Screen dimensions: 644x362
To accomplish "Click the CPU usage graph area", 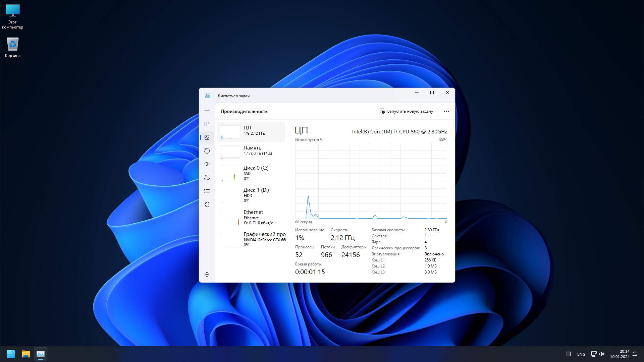I will tap(371, 181).
